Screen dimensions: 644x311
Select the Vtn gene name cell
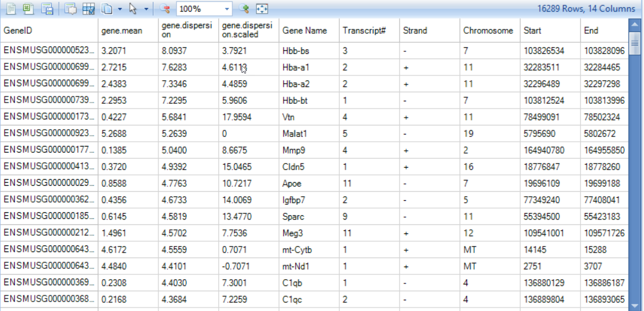click(309, 117)
